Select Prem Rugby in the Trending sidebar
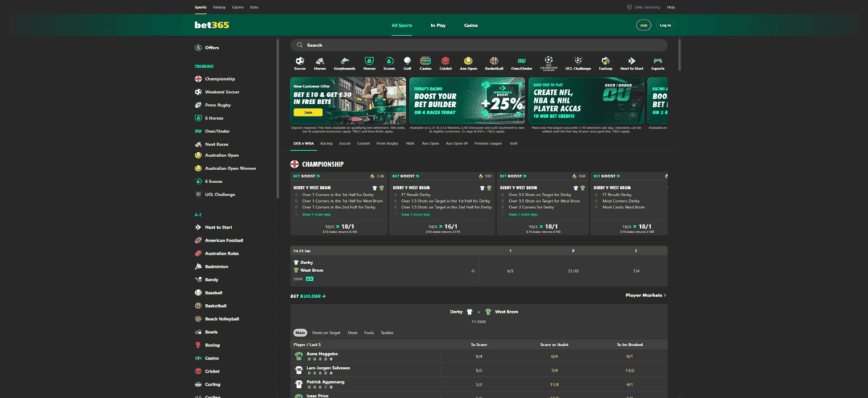The height and width of the screenshot is (398, 868). [x=213, y=105]
